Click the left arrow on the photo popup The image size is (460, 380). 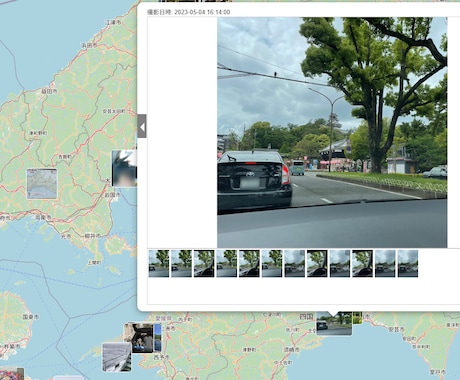click(142, 126)
